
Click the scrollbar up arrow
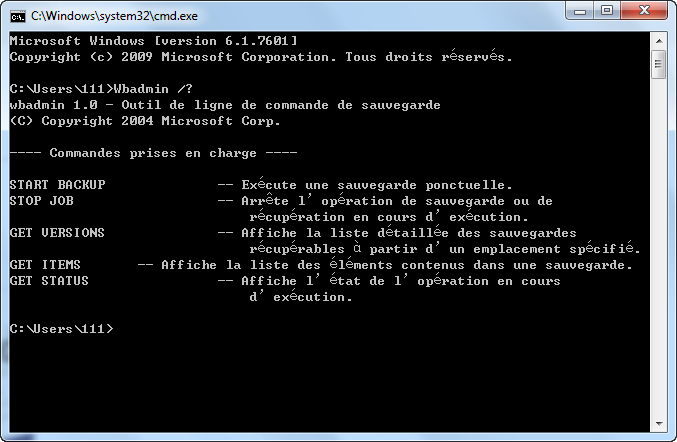click(x=659, y=41)
